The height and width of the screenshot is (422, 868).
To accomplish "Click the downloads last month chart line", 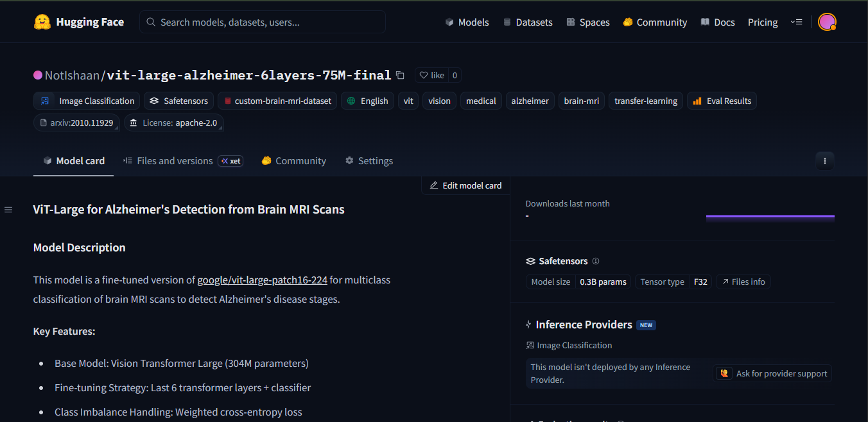I will [770, 217].
